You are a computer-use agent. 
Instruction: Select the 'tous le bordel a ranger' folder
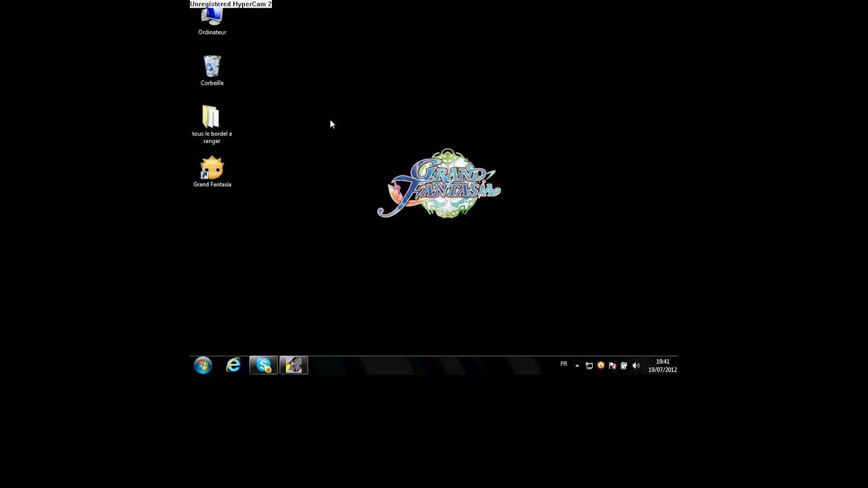(x=212, y=125)
